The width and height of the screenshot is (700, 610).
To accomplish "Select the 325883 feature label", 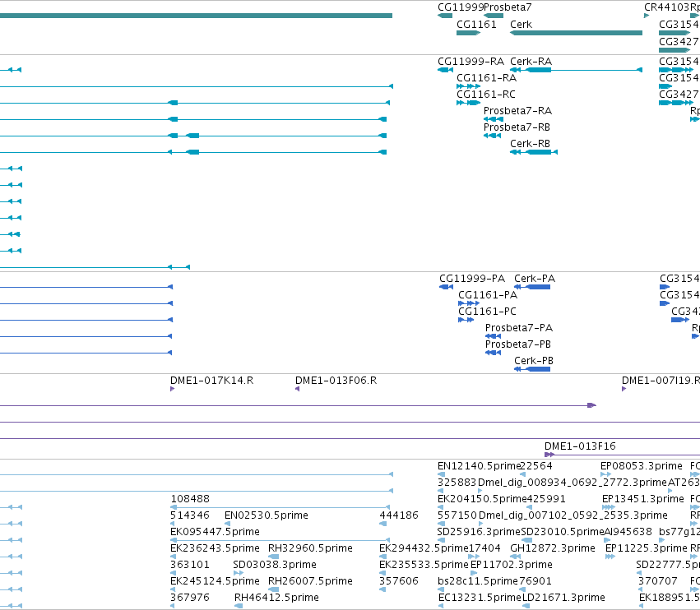I will [x=457, y=483].
